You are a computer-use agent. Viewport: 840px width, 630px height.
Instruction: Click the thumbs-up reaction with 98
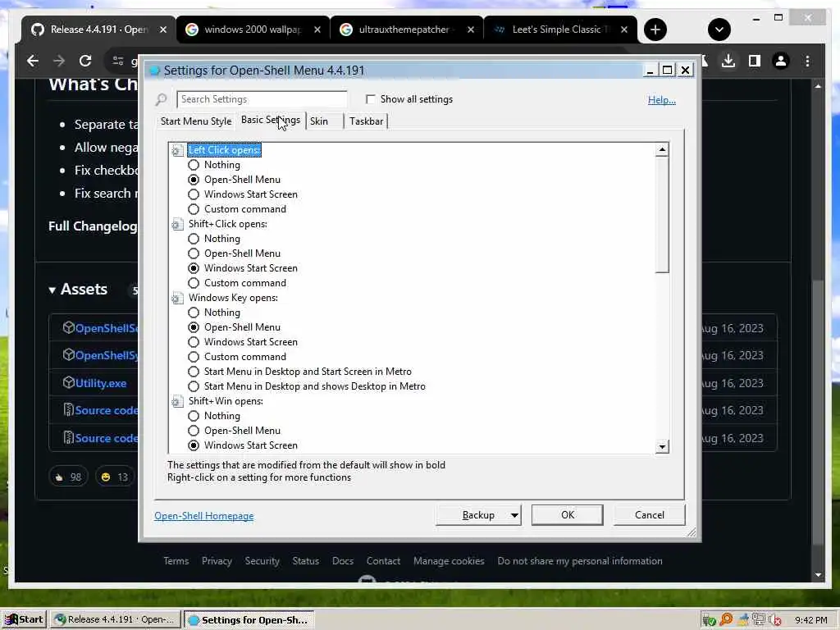(x=68, y=477)
